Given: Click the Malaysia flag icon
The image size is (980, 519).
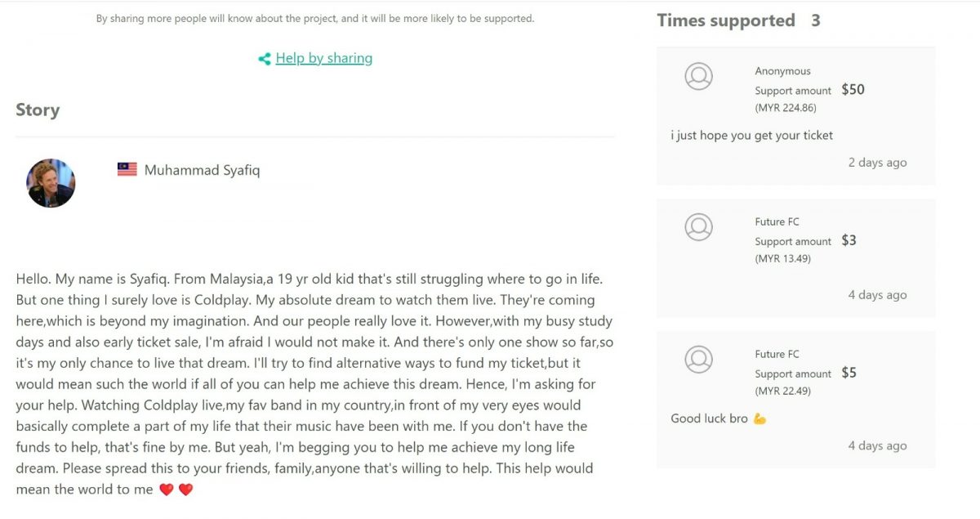Looking at the screenshot, I should pos(127,170).
